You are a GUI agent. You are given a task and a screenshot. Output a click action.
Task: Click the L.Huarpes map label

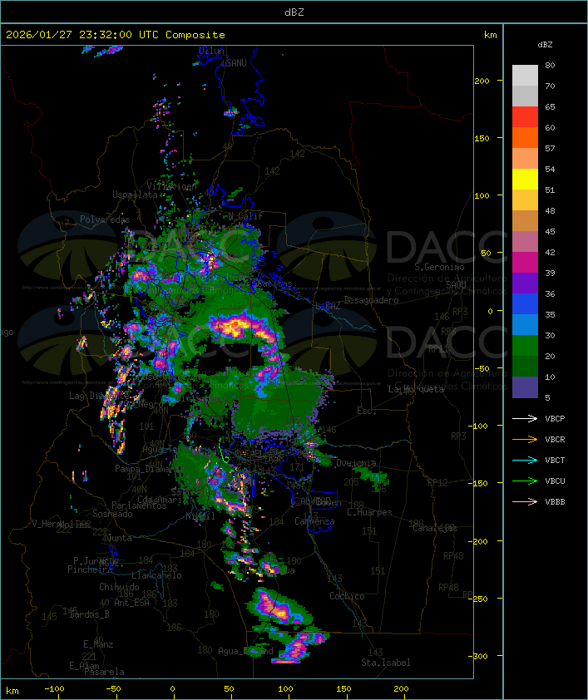[x=369, y=512]
